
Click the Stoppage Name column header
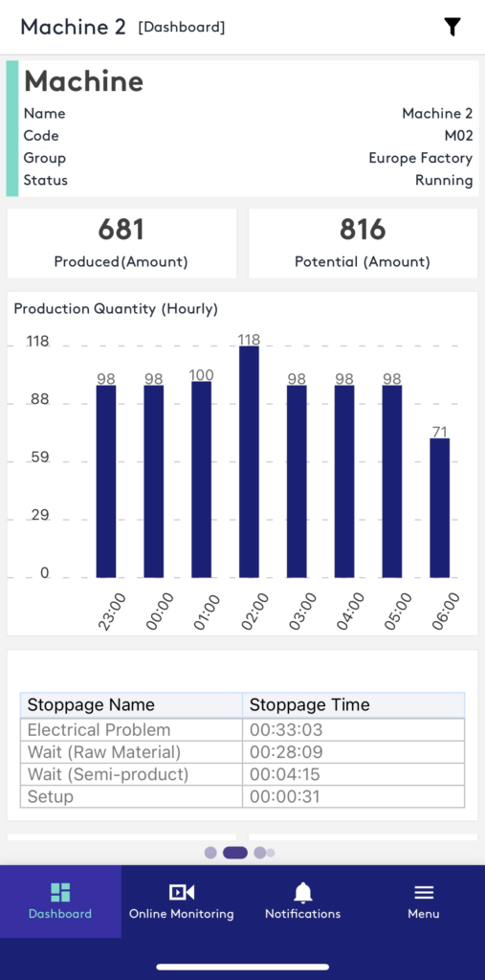(131, 705)
